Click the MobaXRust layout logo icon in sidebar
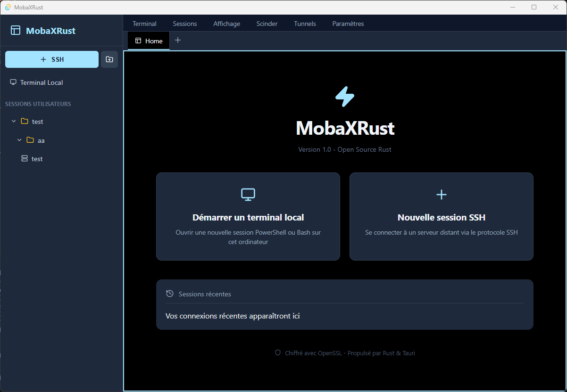This screenshot has height=392, width=567. (16, 31)
